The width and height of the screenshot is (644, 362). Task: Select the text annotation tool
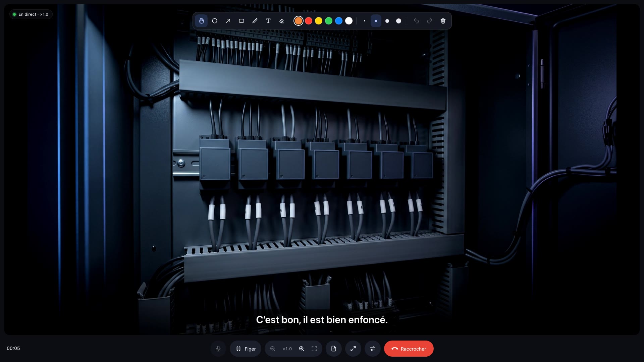click(x=268, y=21)
